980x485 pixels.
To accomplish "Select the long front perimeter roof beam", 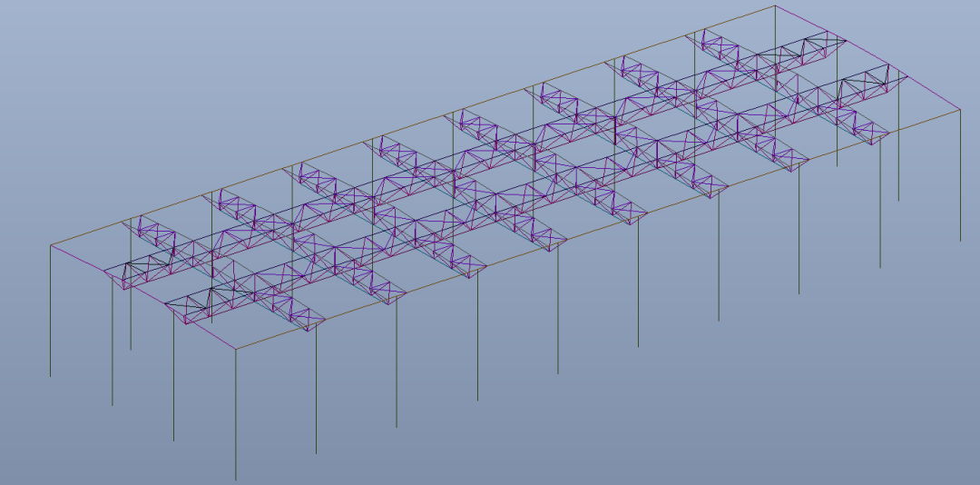I will (599, 230).
